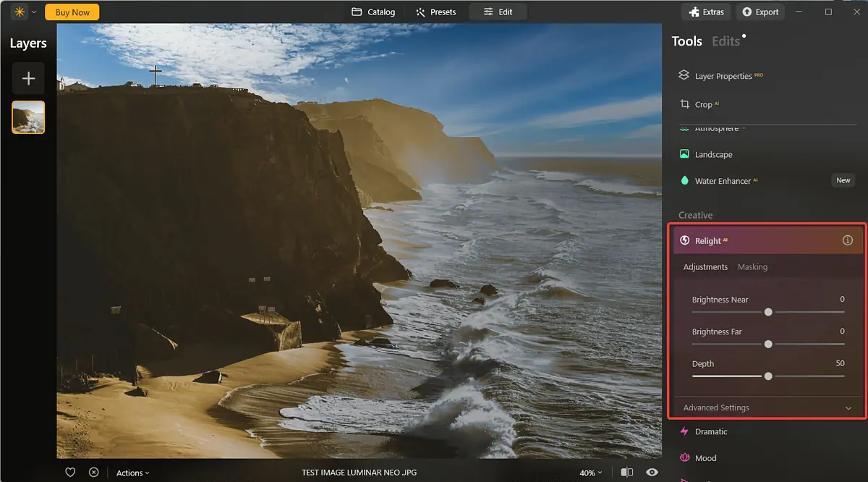This screenshot has width=868, height=482.
Task: Select the layer thumbnail in Layers panel
Action: (28, 117)
